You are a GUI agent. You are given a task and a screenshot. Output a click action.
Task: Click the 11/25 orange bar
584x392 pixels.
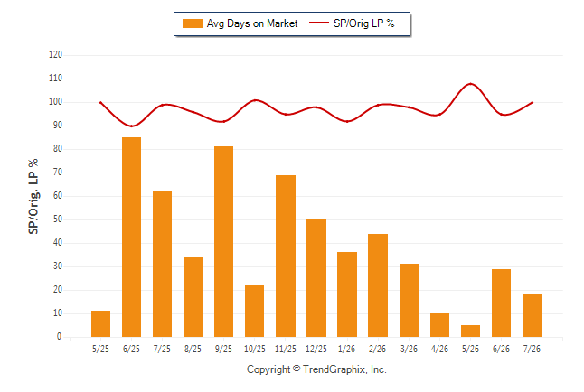click(286, 257)
